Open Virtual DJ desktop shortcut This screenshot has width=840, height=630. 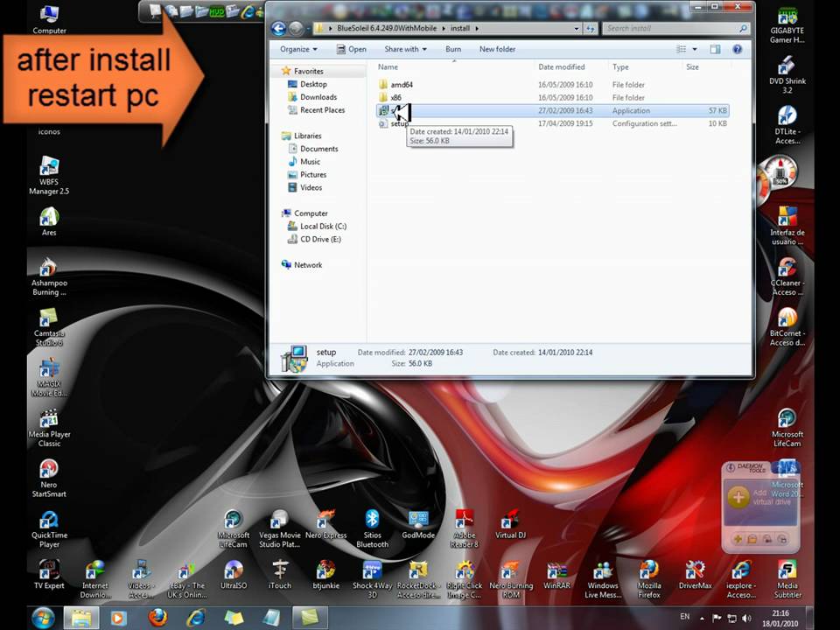pos(510,524)
